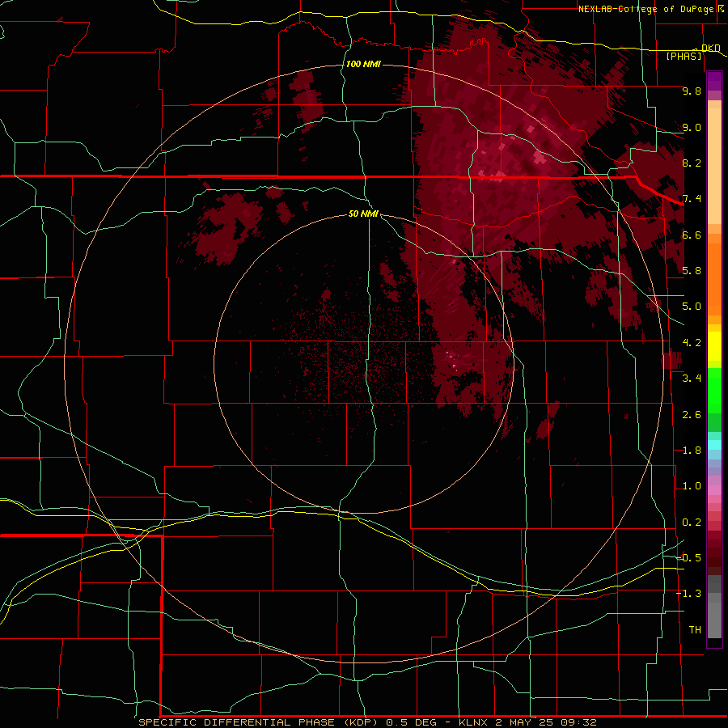Click the -1.3 scale value
The width and height of the screenshot is (728, 728).
[689, 594]
